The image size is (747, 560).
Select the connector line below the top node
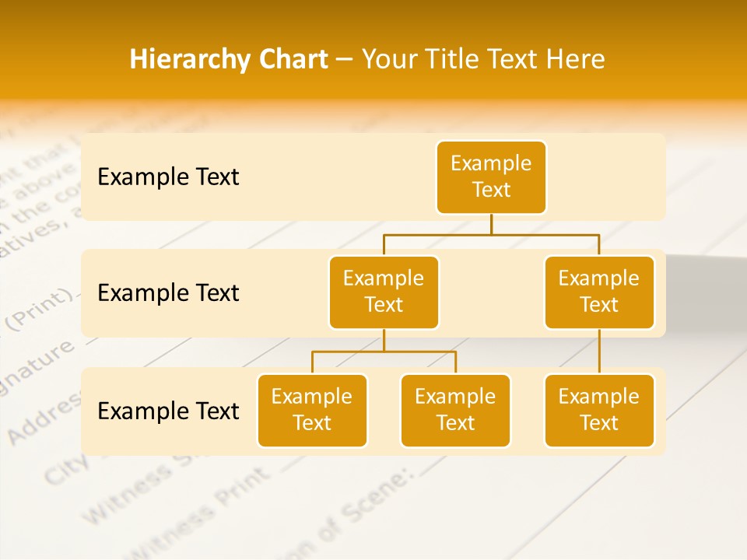(491, 226)
